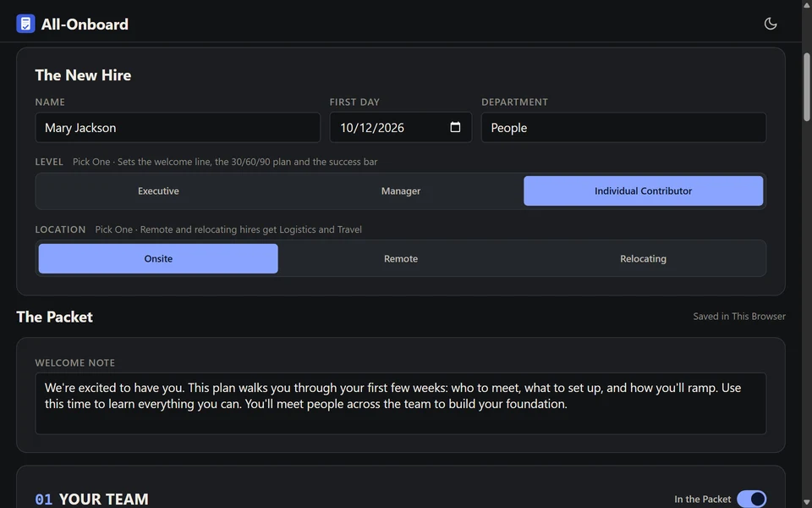
Task: Click the DEPARTMENT field label
Action: tap(515, 102)
